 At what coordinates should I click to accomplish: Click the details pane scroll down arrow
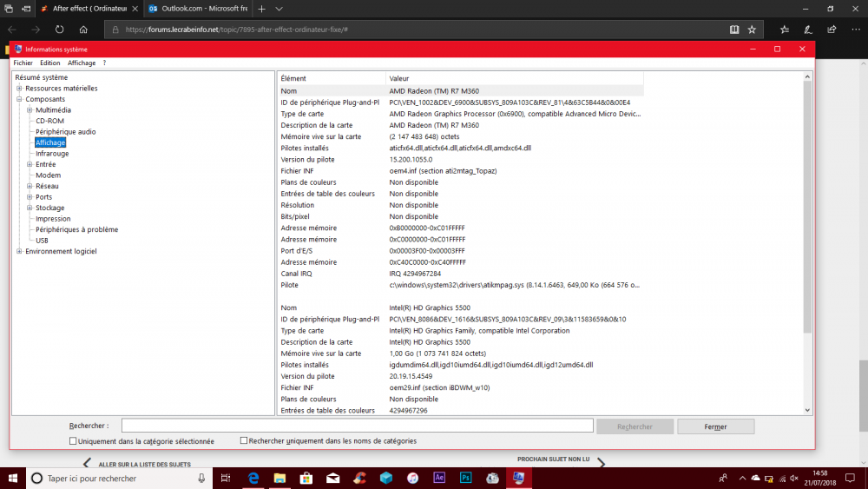(x=807, y=410)
